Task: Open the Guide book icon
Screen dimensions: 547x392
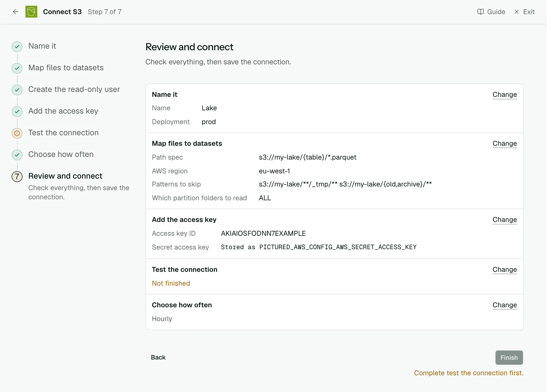Action: point(480,12)
